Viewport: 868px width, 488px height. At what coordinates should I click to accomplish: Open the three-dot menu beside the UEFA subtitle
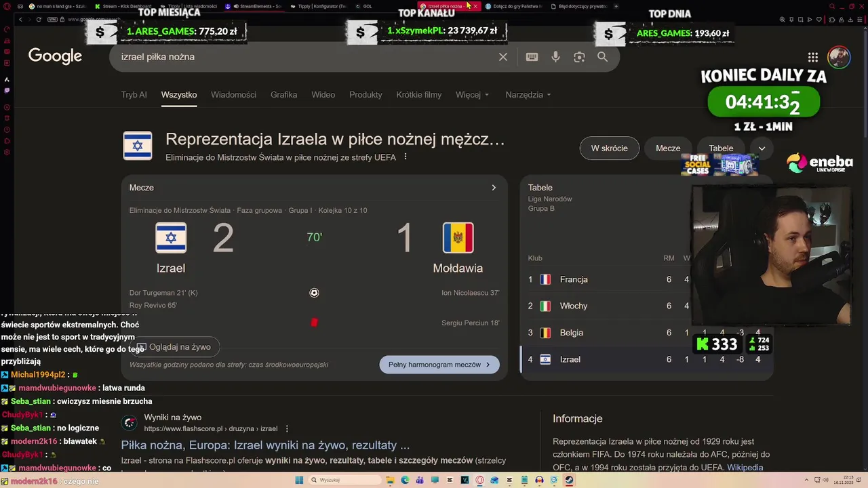pos(406,157)
